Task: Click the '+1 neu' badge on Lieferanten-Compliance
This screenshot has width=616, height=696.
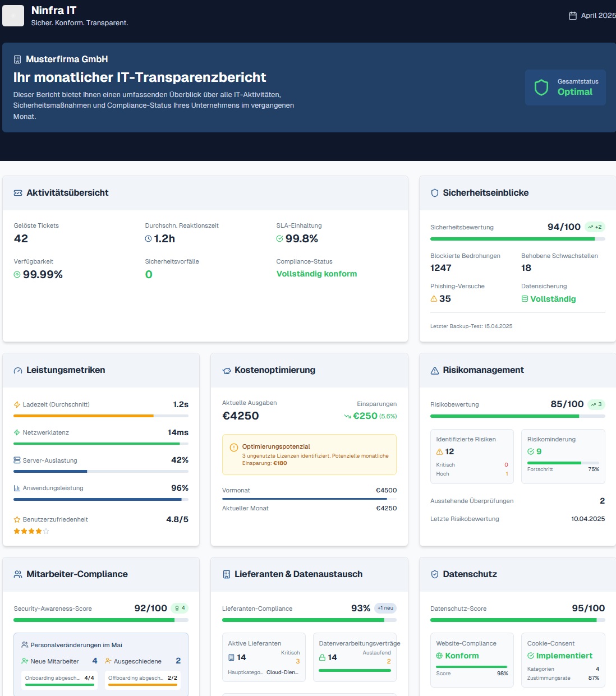Action: [385, 608]
